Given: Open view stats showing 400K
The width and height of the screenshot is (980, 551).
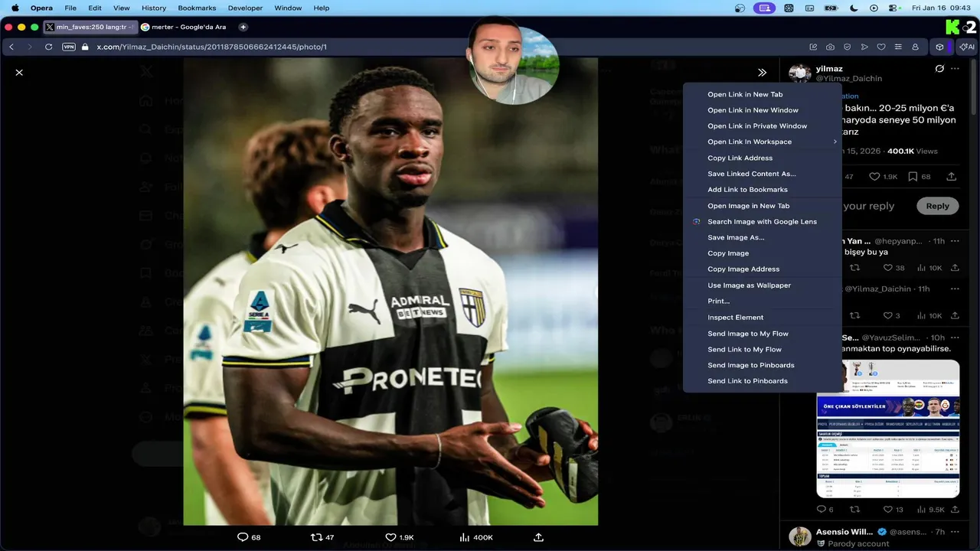Looking at the screenshot, I should pos(475,537).
